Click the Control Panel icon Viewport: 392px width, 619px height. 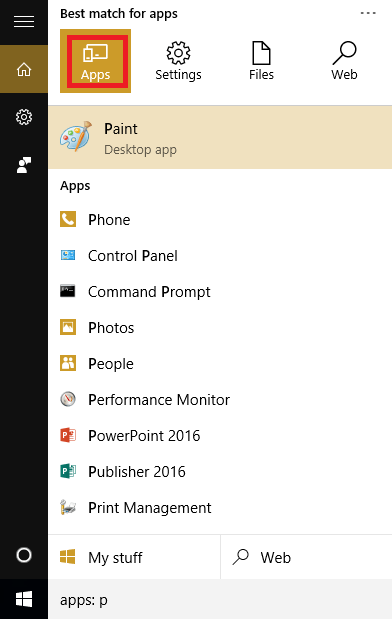(x=68, y=255)
